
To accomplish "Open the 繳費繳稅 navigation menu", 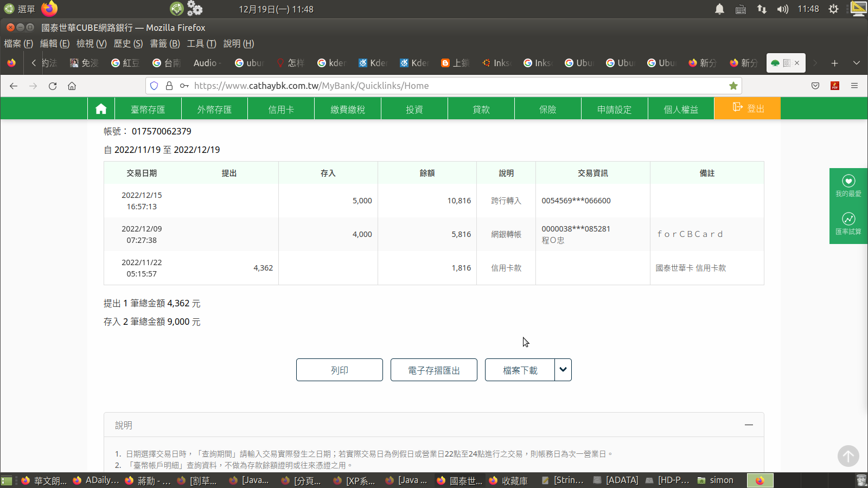I will 348,109.
